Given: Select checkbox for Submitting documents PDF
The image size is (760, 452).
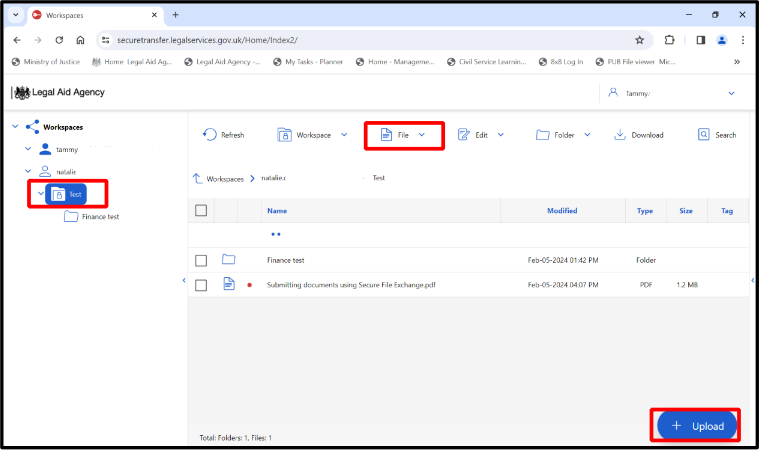Looking at the screenshot, I should 201,285.
